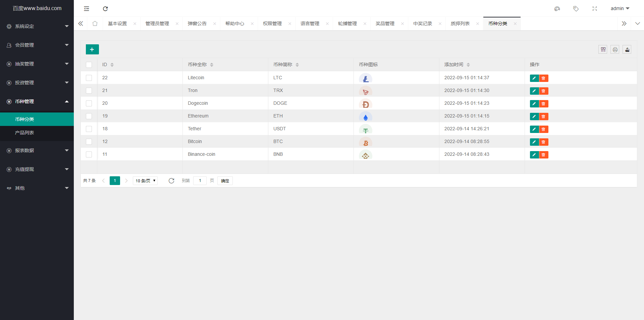Screen dimensions: 644x320
Task: Delete the Dogecoin row with trash icon
Action: tap(543, 104)
